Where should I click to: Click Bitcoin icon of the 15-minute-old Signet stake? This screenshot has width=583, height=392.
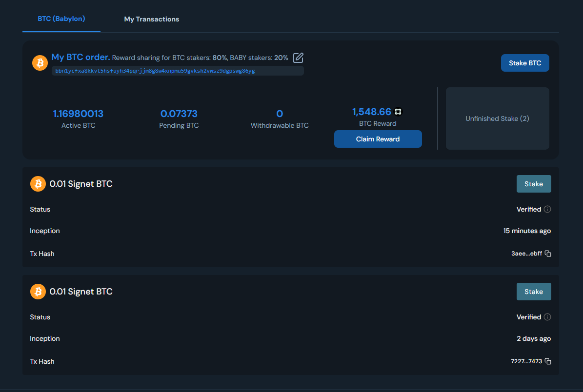coord(38,184)
